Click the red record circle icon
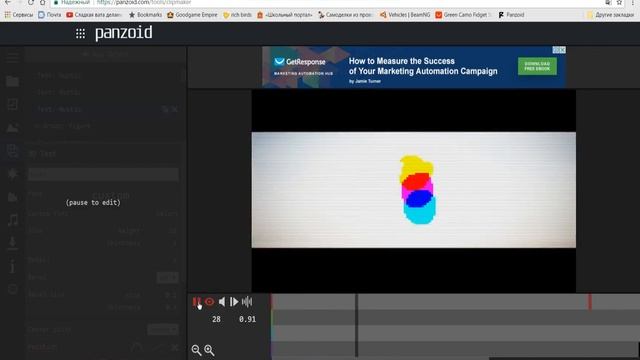The width and height of the screenshot is (640, 360). coord(209,302)
